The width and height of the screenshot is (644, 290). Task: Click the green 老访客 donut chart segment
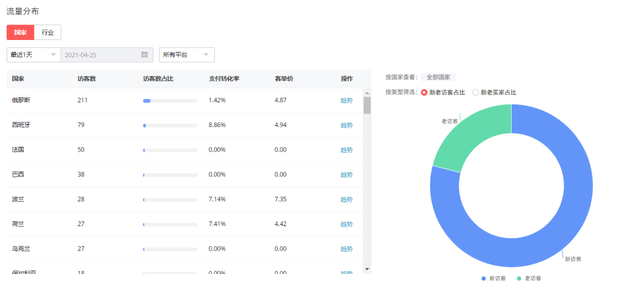tap(471, 134)
